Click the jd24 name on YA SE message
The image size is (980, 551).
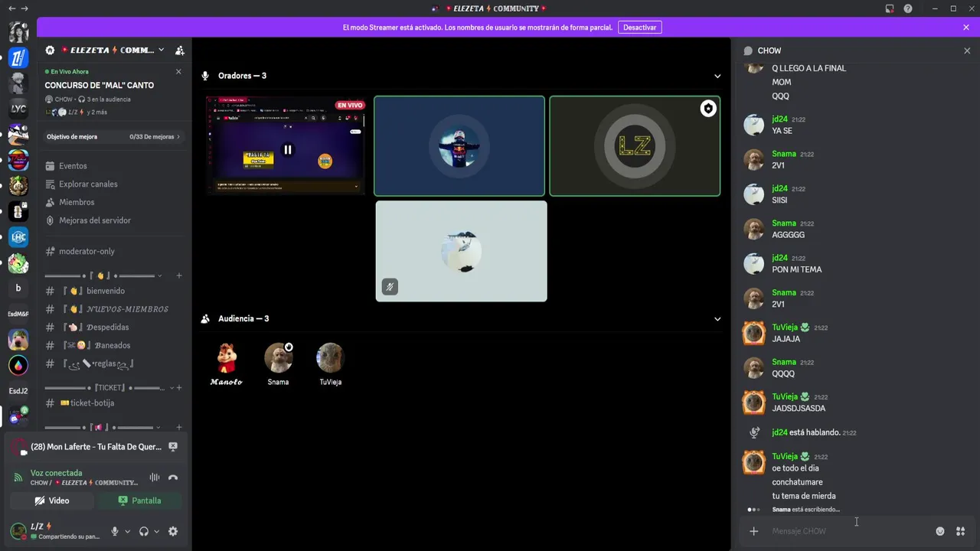(x=779, y=119)
